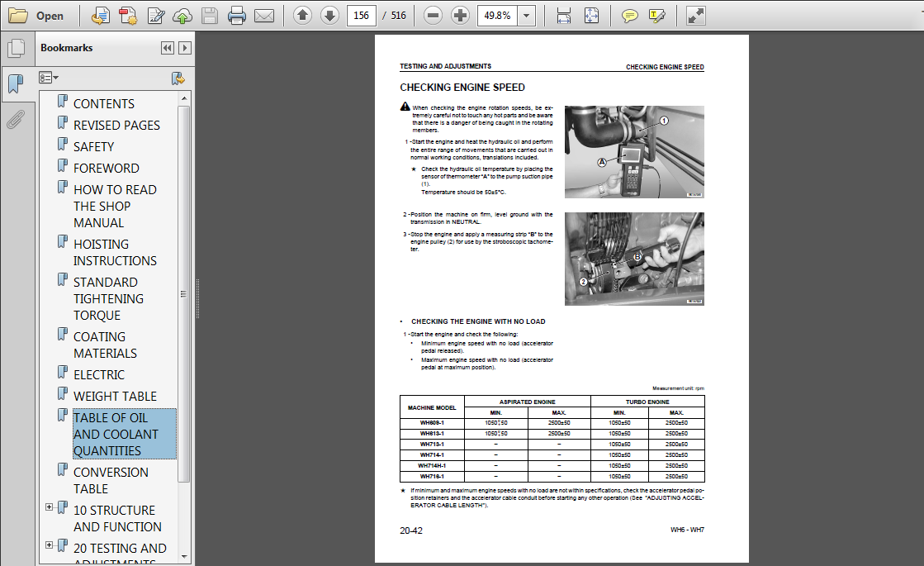Open the SAFETY bookmark
The width and height of the screenshot is (924, 566).
(93, 147)
